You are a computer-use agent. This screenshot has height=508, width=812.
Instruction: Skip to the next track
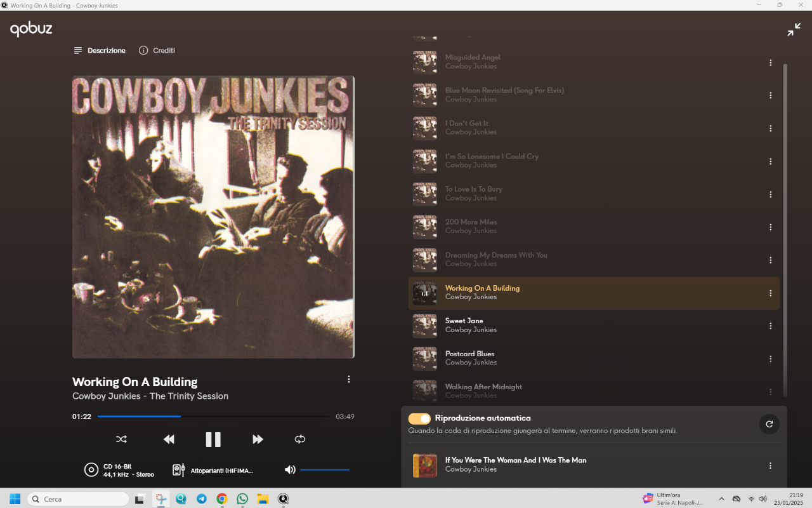[258, 439]
